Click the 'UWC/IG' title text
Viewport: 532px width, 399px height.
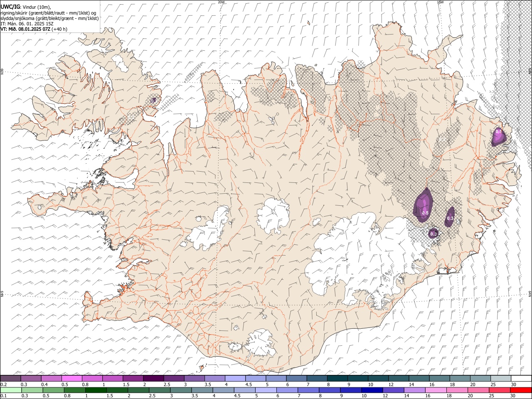point(10,6)
